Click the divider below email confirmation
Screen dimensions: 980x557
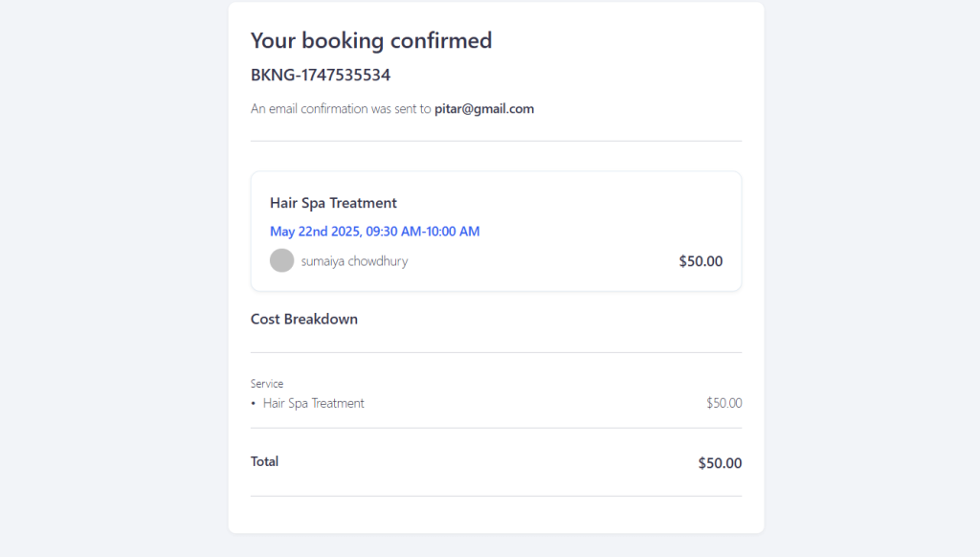click(497, 142)
